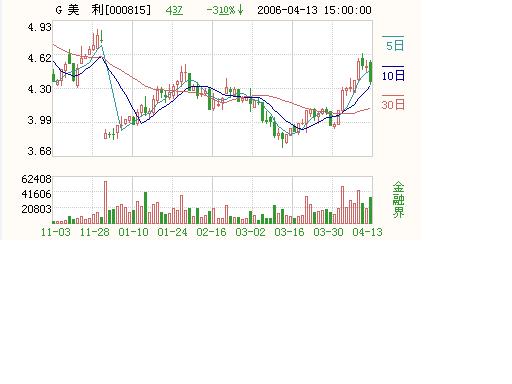Select the 11-03 date label

click(56, 232)
